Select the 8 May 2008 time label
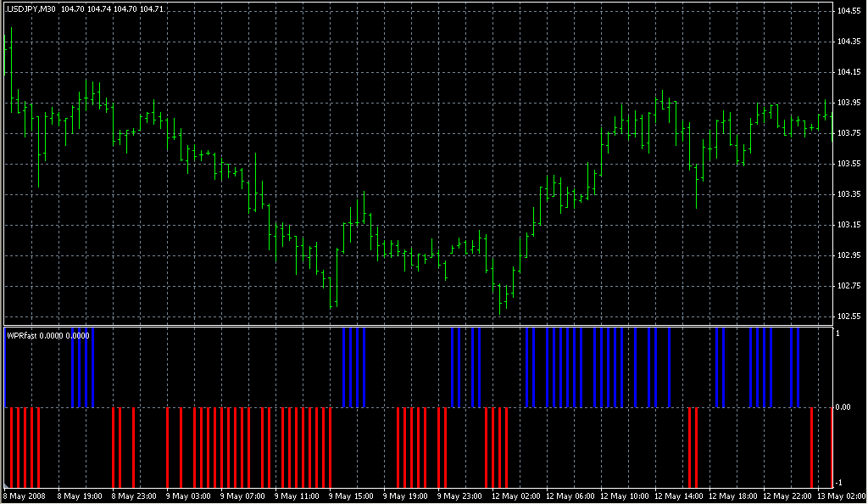The image size is (868, 504). [25, 496]
